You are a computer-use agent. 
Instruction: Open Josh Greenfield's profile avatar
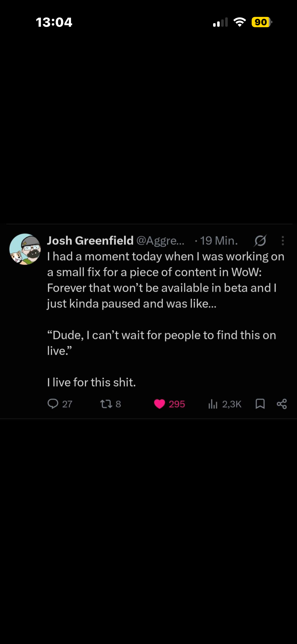point(25,249)
